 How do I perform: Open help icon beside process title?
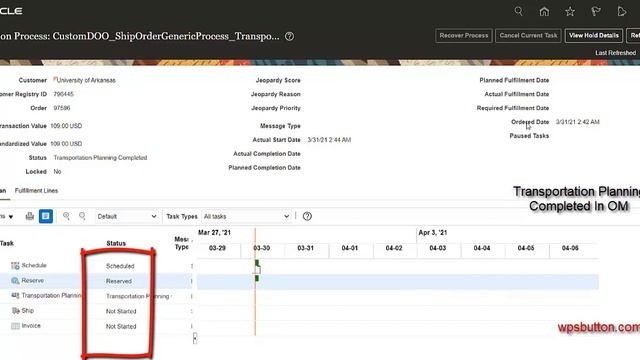click(289, 36)
